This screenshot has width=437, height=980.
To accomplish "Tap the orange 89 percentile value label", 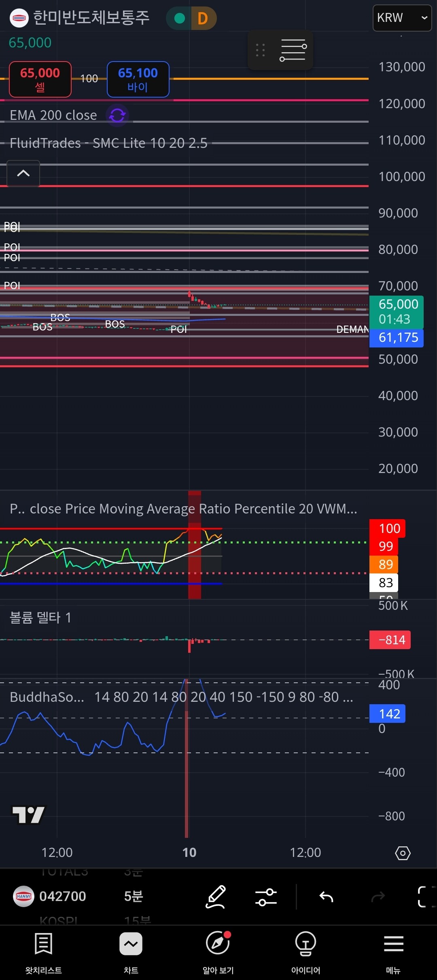I will (x=384, y=565).
